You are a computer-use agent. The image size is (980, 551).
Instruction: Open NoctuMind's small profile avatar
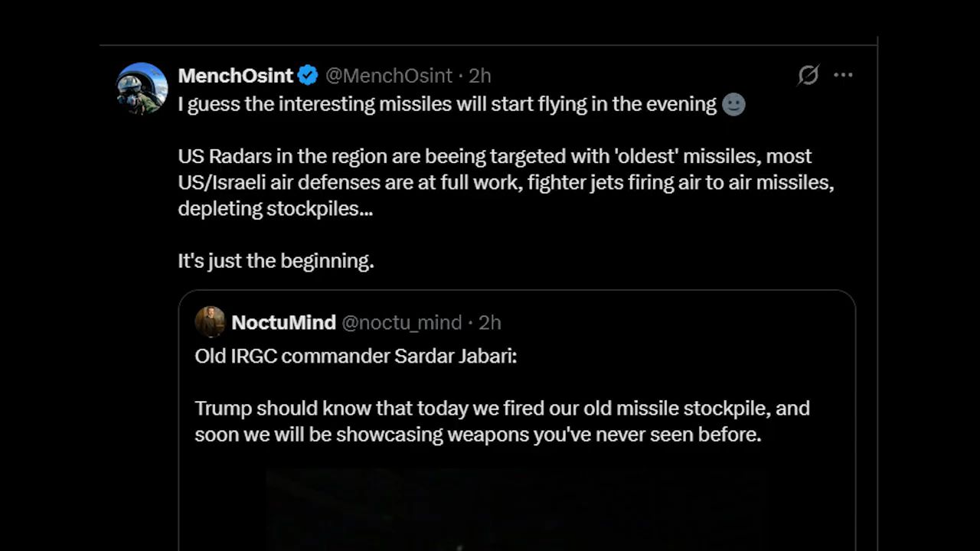(210, 322)
